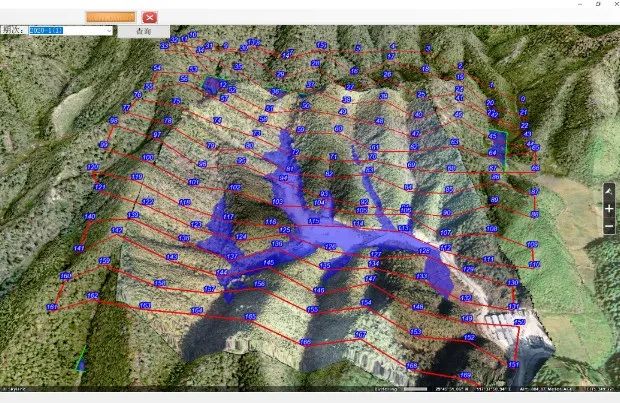Viewport: 620px width, 403px height.
Task: Select survey marker 152 on map
Action: (469, 338)
